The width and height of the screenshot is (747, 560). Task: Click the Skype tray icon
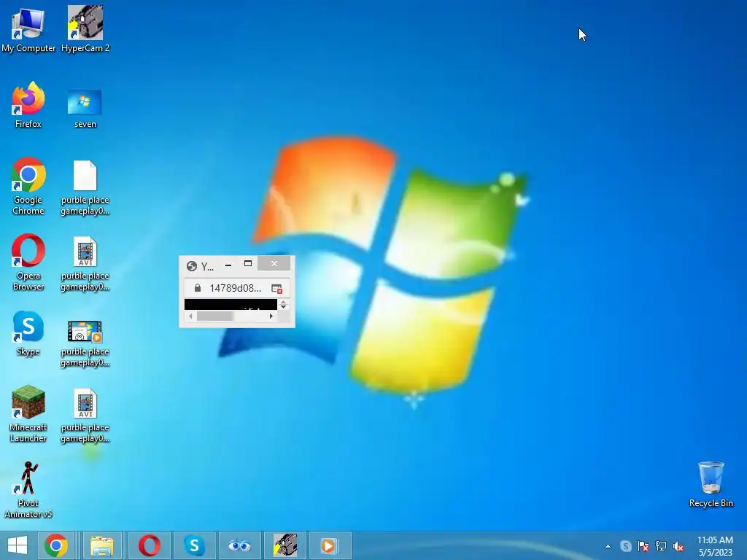625,546
